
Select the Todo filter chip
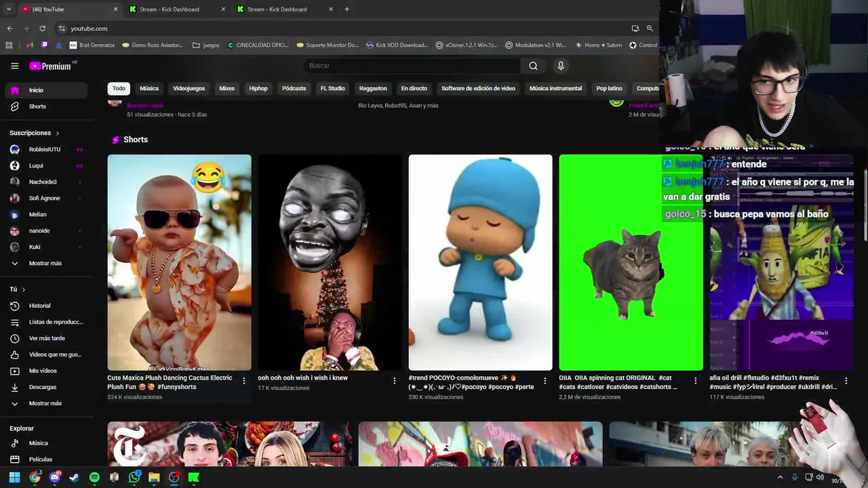coord(119,89)
